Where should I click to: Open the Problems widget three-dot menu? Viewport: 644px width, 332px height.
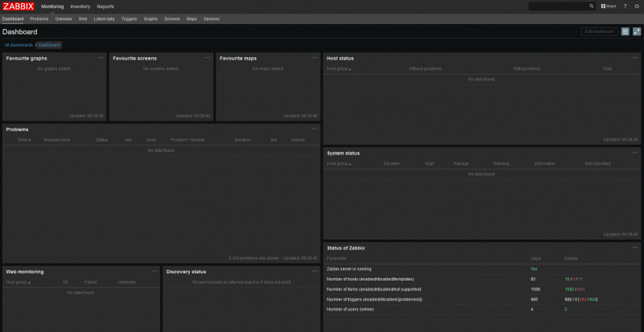click(x=315, y=129)
